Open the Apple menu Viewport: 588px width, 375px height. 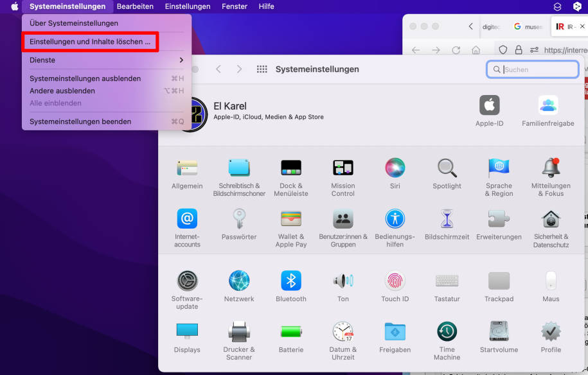tap(14, 6)
